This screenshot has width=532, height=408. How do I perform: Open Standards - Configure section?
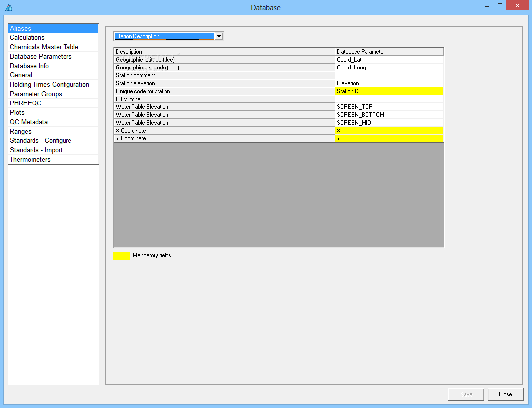(53, 140)
